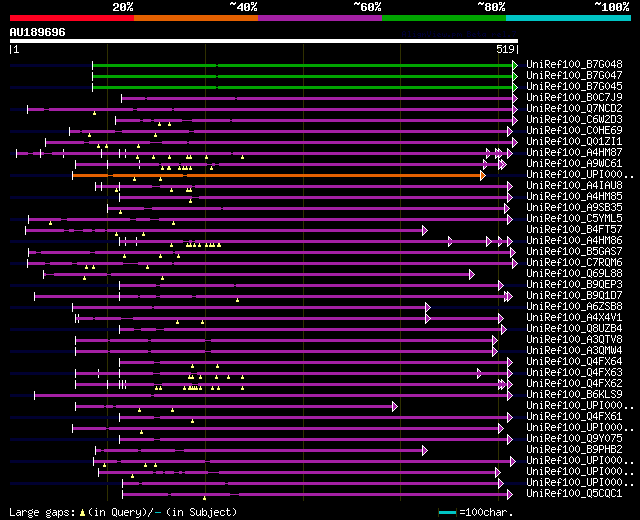Select the UniRef100_B9PHB2 hit name
Image resolution: width=640 pixels, height=520 pixels.
tap(574, 450)
